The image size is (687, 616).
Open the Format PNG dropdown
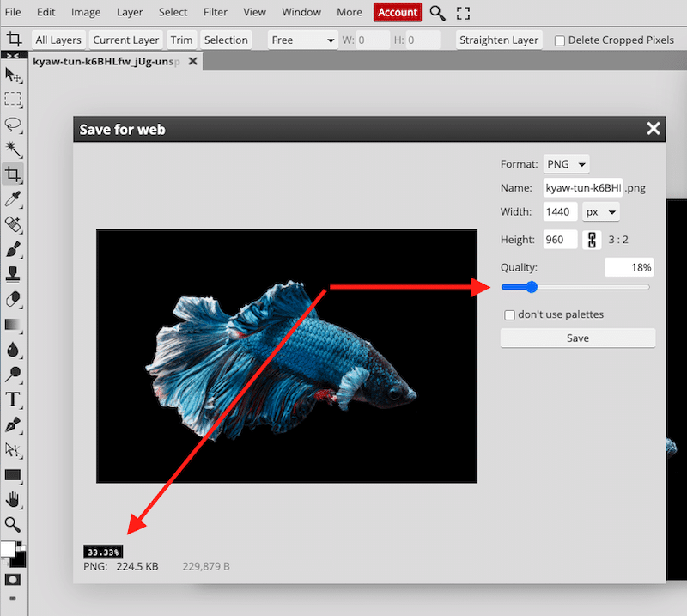(x=566, y=164)
